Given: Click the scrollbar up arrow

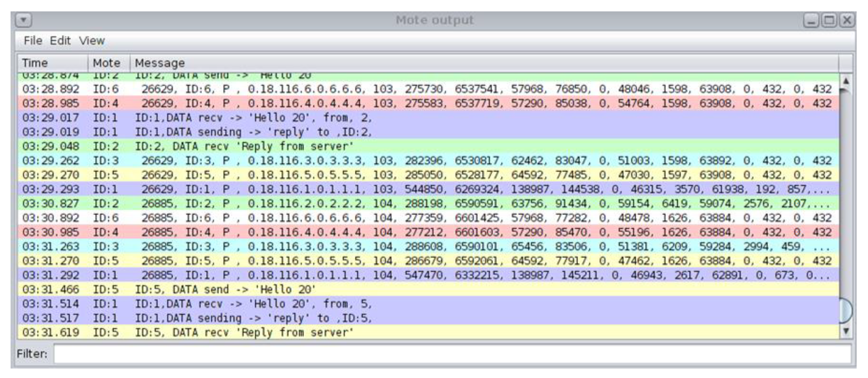Looking at the screenshot, I should 845,82.
